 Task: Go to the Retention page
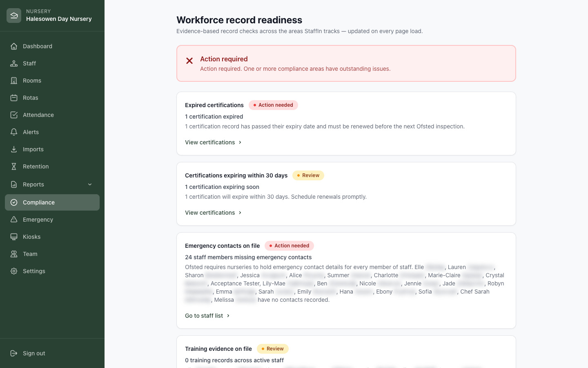[x=52, y=166]
